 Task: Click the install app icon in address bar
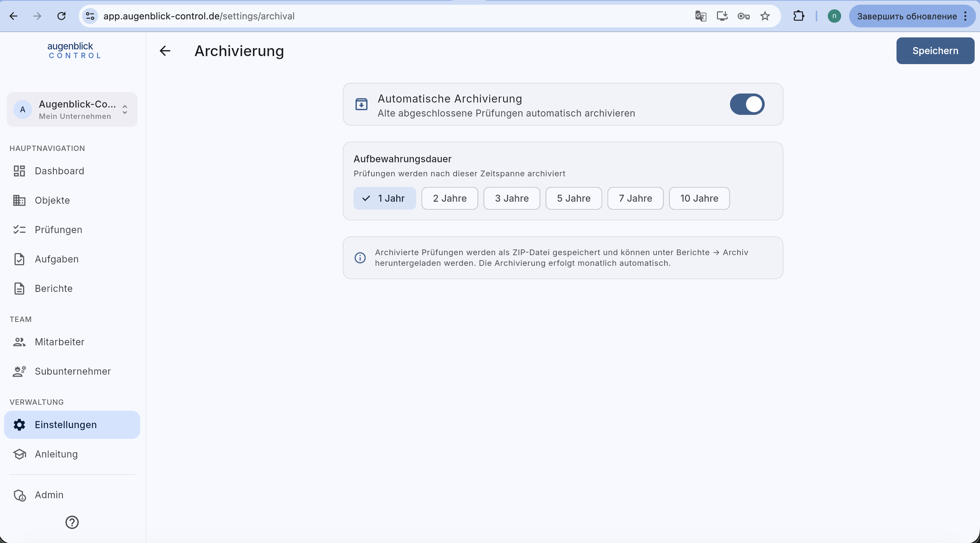(722, 16)
